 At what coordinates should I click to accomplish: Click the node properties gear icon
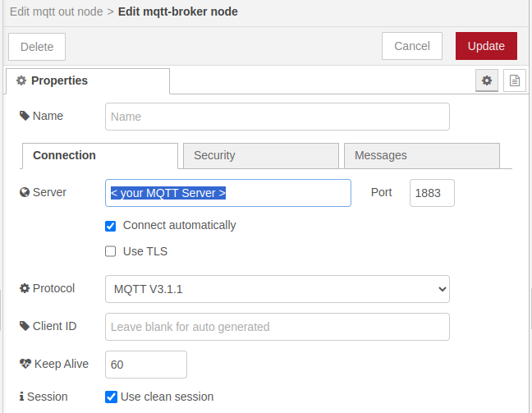point(487,80)
